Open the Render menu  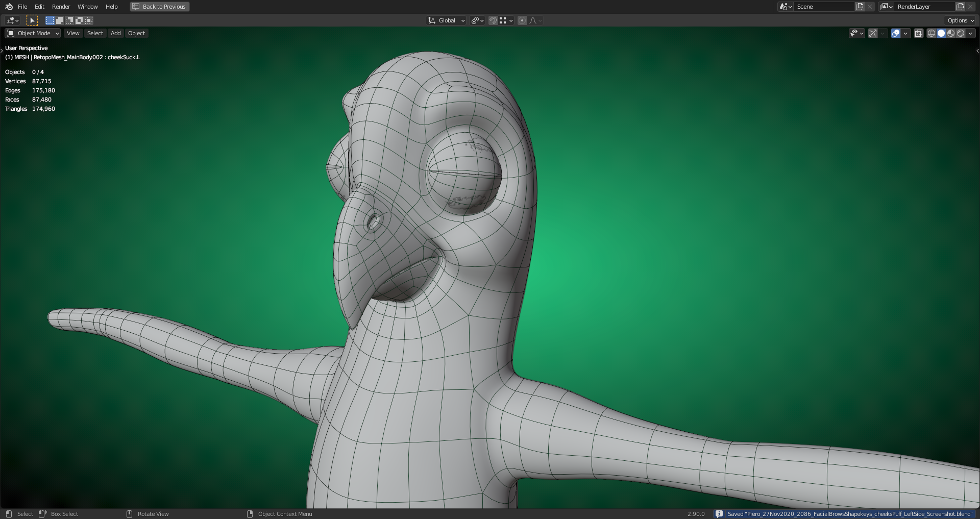[61, 7]
